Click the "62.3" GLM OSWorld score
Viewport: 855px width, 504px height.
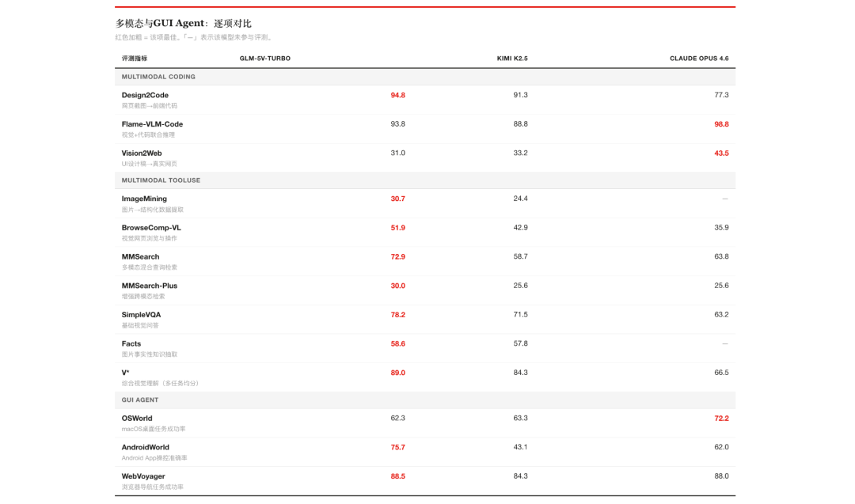398,418
